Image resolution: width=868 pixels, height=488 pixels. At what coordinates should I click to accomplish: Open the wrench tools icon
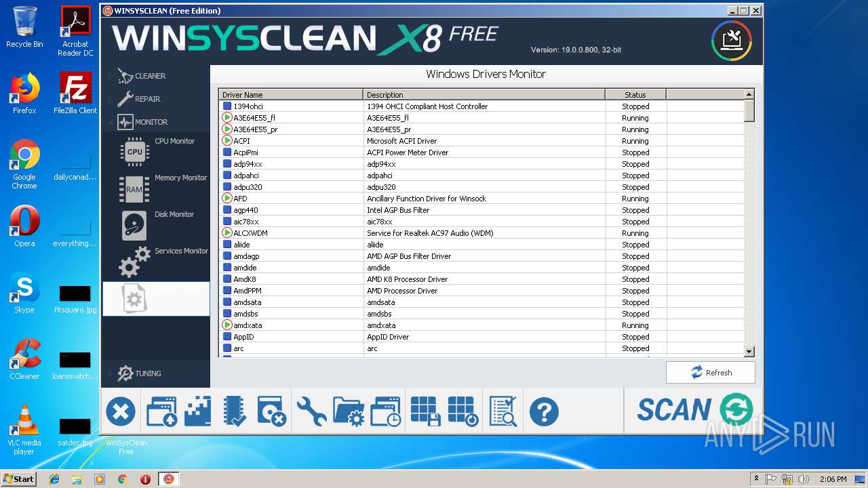pos(312,411)
